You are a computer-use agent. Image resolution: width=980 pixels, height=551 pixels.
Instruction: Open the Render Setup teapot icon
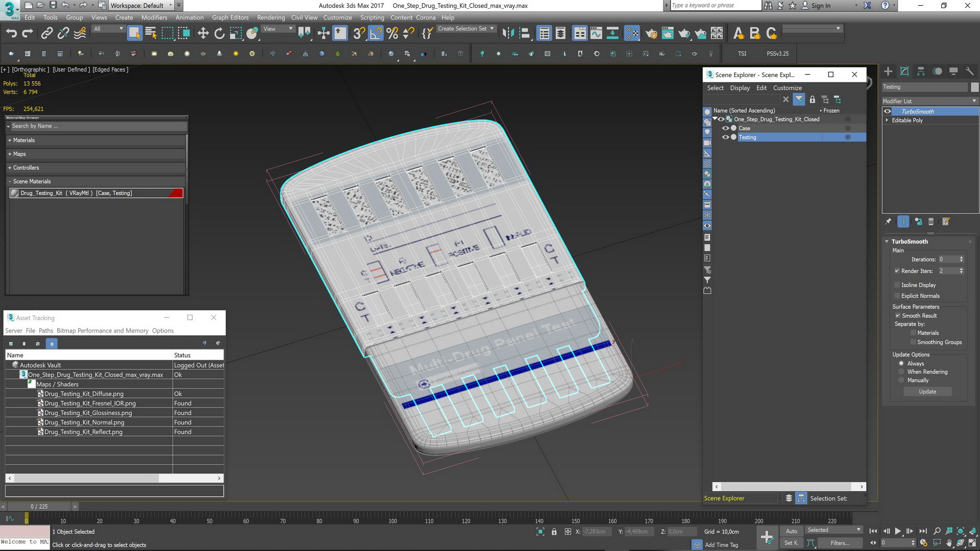point(651,34)
